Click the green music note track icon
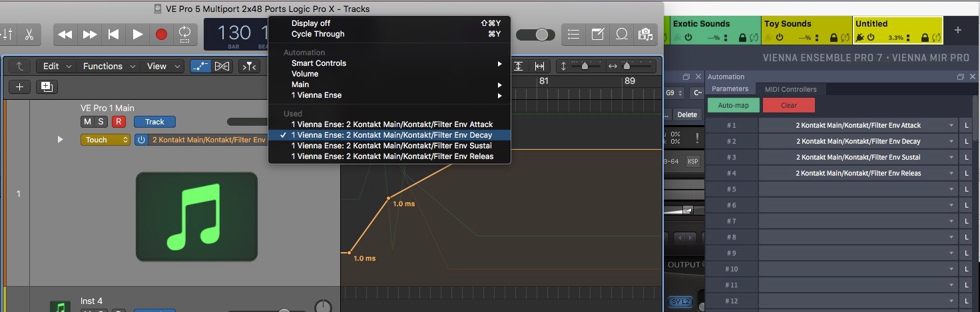The height and width of the screenshot is (312, 980). [x=196, y=216]
